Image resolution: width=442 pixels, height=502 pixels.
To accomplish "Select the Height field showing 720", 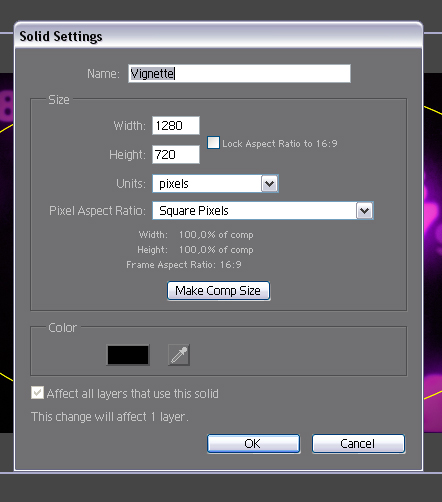I will point(176,155).
